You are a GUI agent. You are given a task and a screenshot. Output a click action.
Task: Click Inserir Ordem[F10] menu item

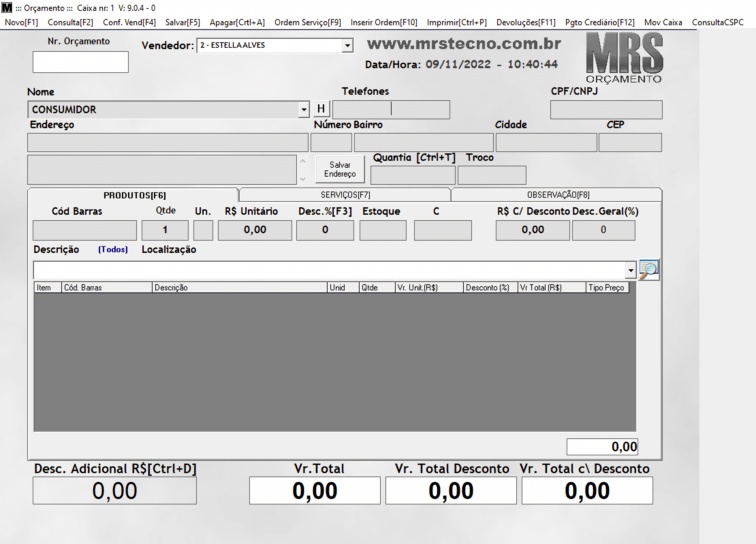coord(384,22)
